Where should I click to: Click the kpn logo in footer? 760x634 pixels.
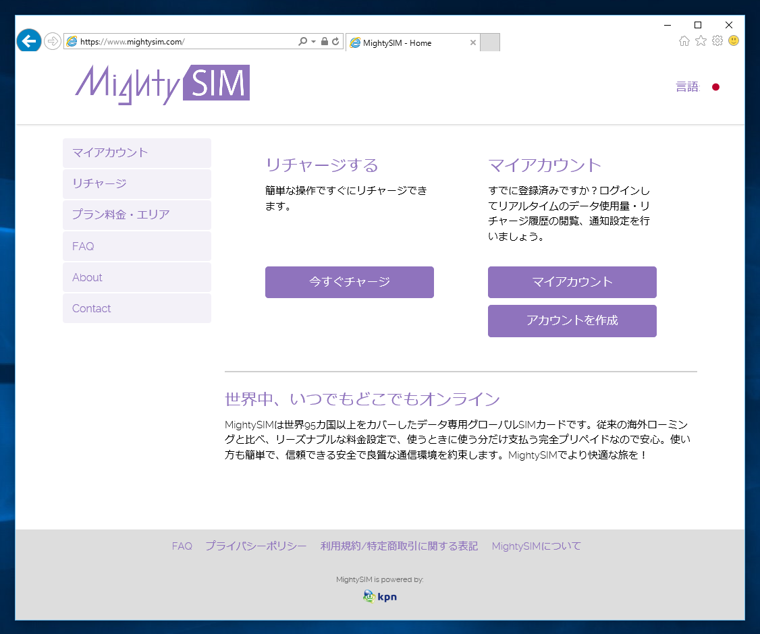(380, 596)
